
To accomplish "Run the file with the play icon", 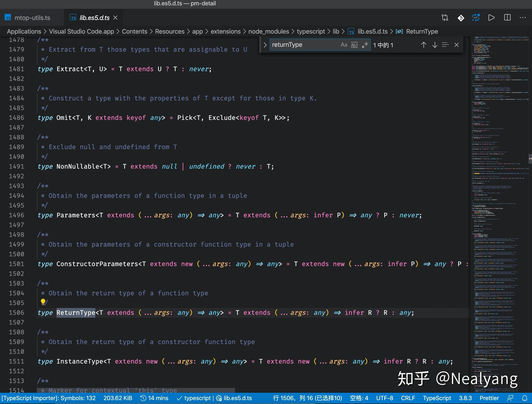I will (491, 17).
